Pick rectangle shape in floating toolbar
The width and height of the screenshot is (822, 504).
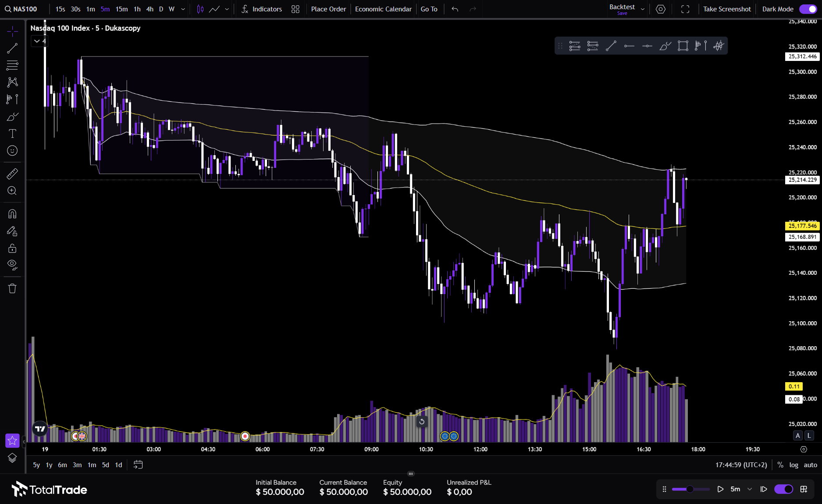click(683, 46)
